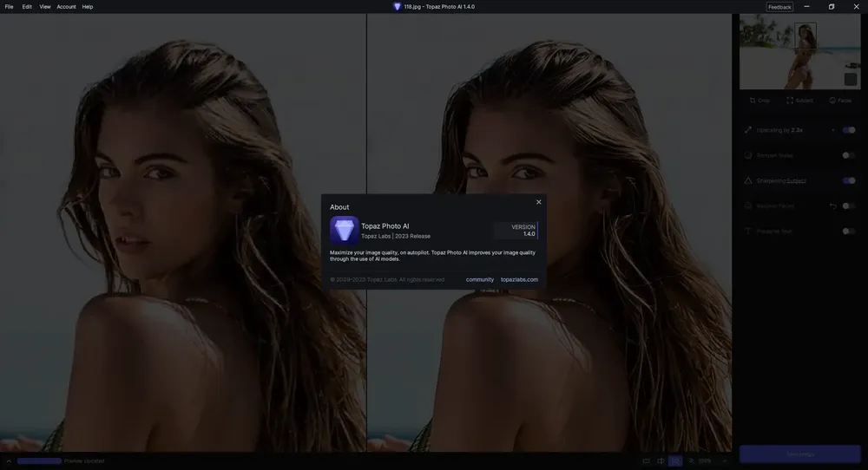
Task: Click the Upscaling arrows icon
Action: click(748, 130)
